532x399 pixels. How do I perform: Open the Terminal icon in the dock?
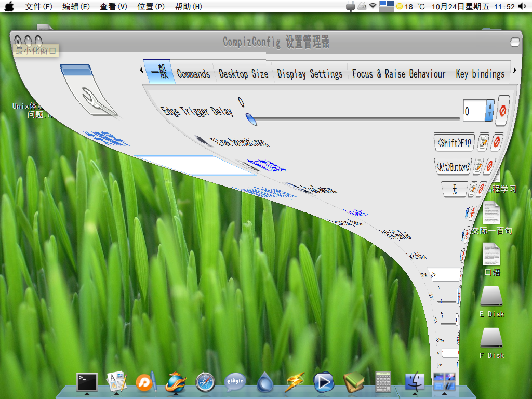[87, 382]
